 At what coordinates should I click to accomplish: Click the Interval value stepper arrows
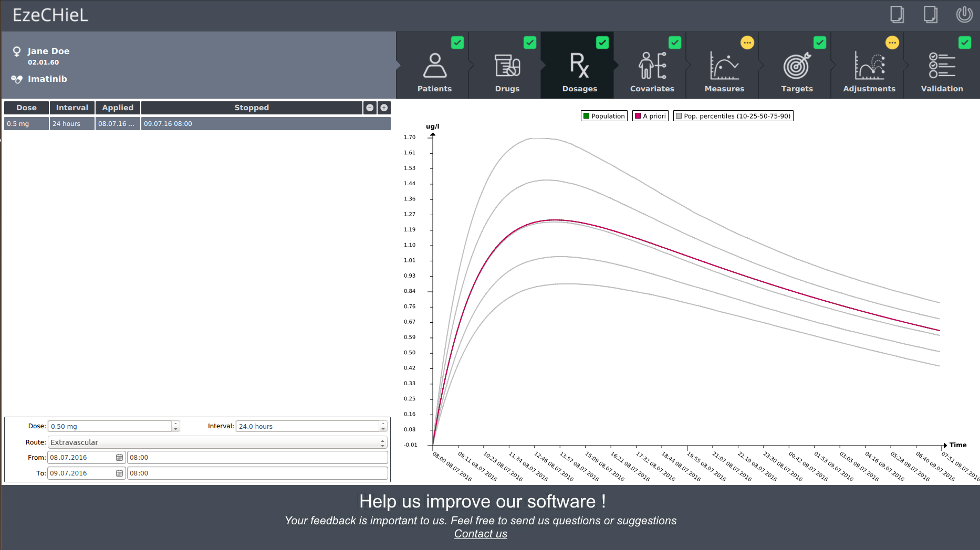tap(383, 427)
